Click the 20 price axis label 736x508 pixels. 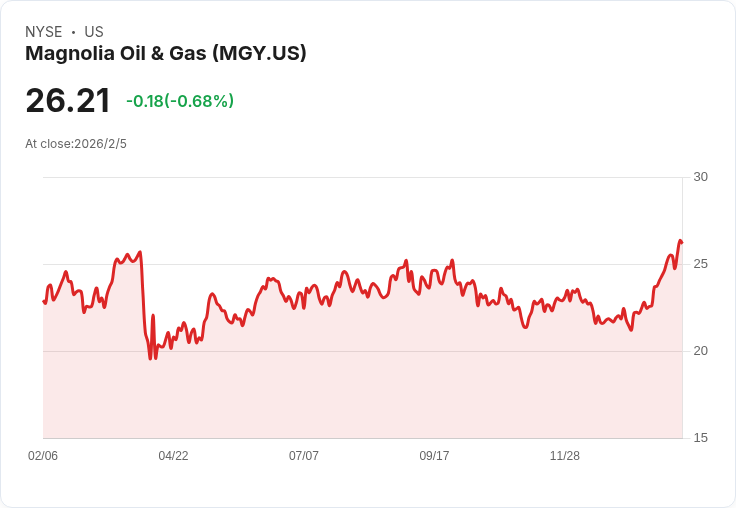700,351
